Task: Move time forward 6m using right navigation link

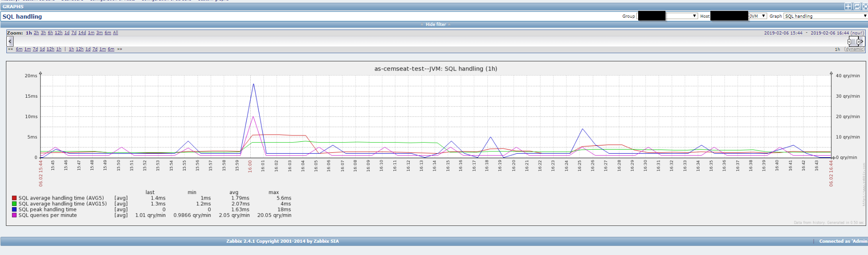Action: [x=111, y=49]
